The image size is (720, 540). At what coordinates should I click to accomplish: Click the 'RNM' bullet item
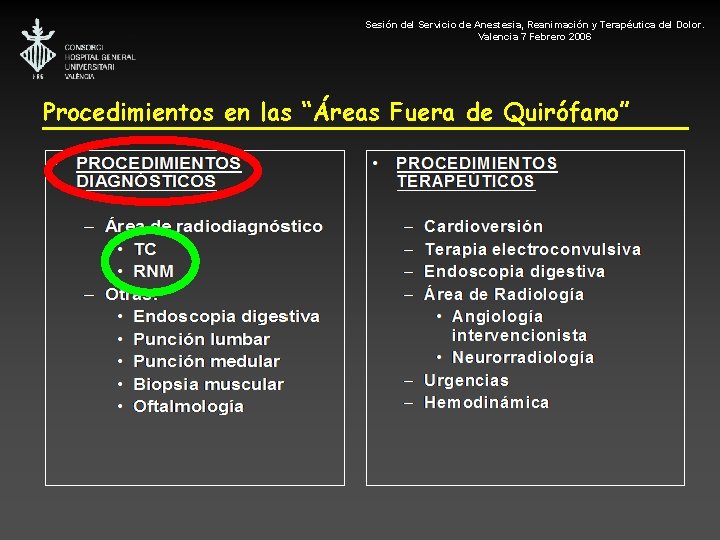(x=153, y=271)
